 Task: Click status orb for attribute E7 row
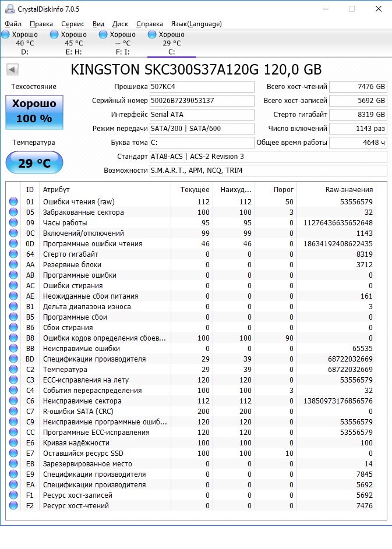tap(13, 453)
